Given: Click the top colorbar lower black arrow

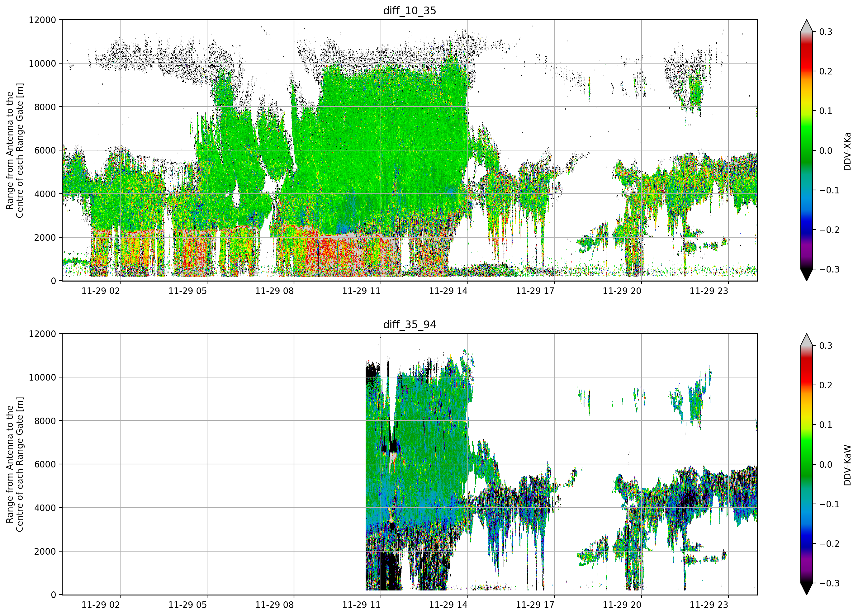Looking at the screenshot, I should 807,275.
